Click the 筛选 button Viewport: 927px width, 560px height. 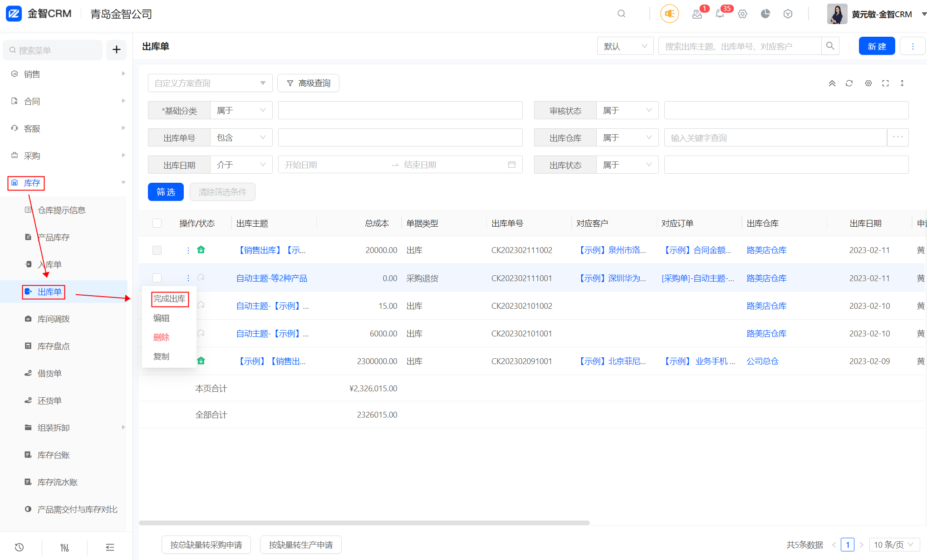coord(166,192)
